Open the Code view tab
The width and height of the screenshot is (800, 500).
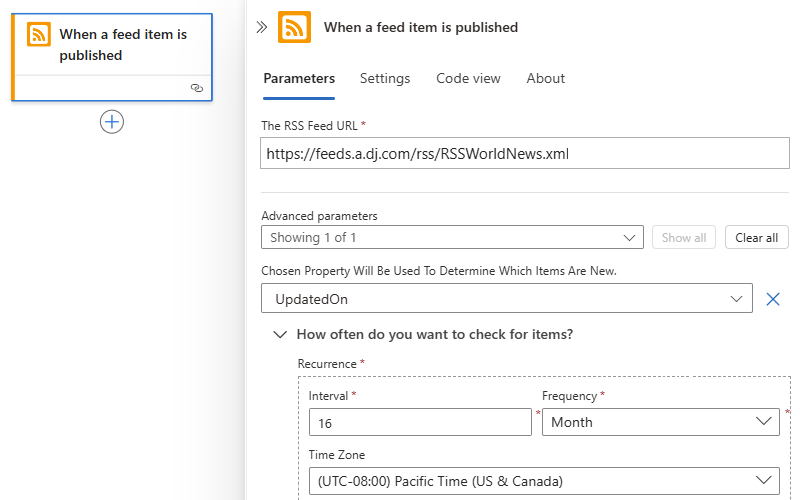tap(468, 79)
